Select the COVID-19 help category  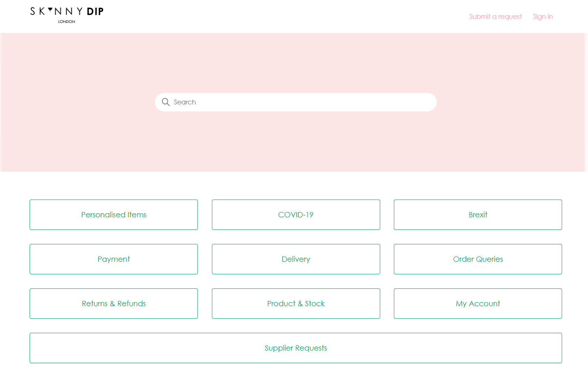[296, 215]
